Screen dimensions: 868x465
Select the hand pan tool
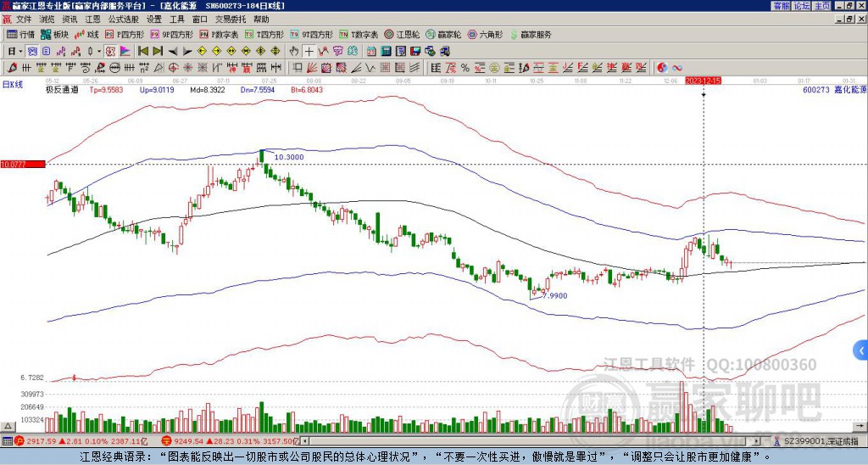[294, 51]
